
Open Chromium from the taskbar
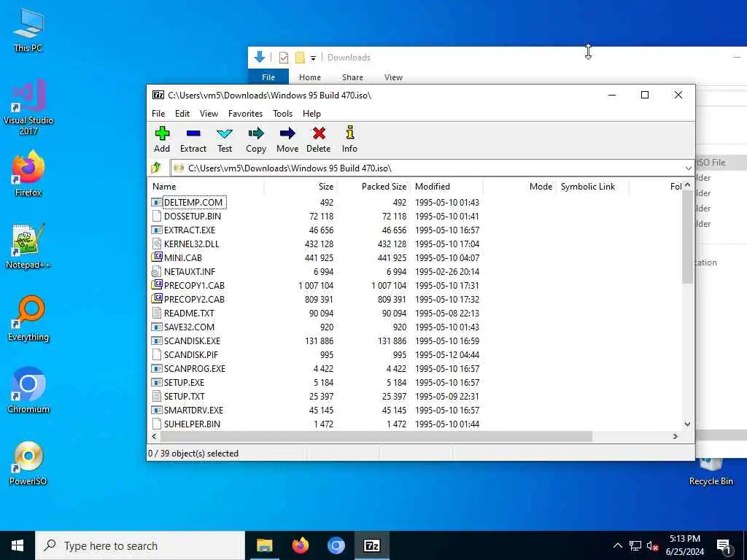coord(336,545)
